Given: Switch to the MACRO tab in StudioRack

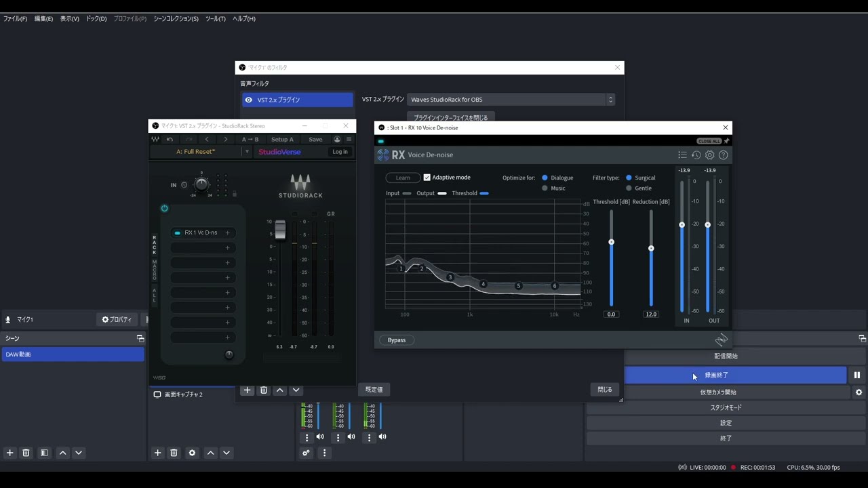Looking at the screenshot, I should tap(155, 270).
